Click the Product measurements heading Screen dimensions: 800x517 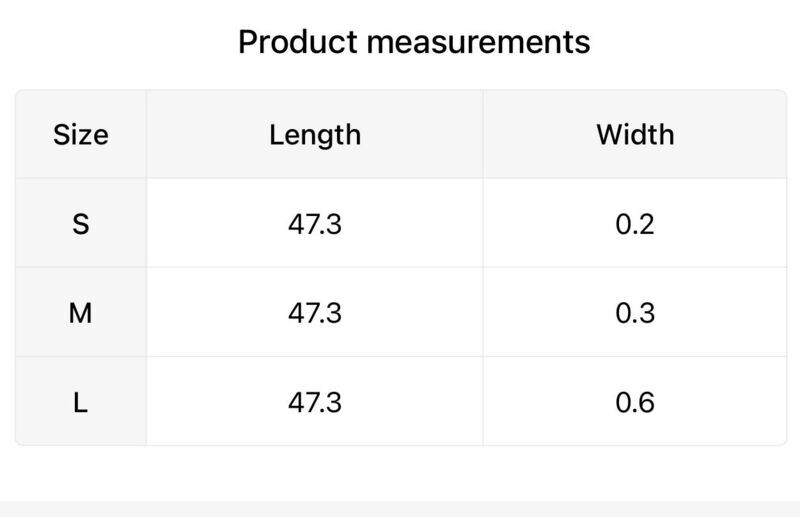point(414,42)
